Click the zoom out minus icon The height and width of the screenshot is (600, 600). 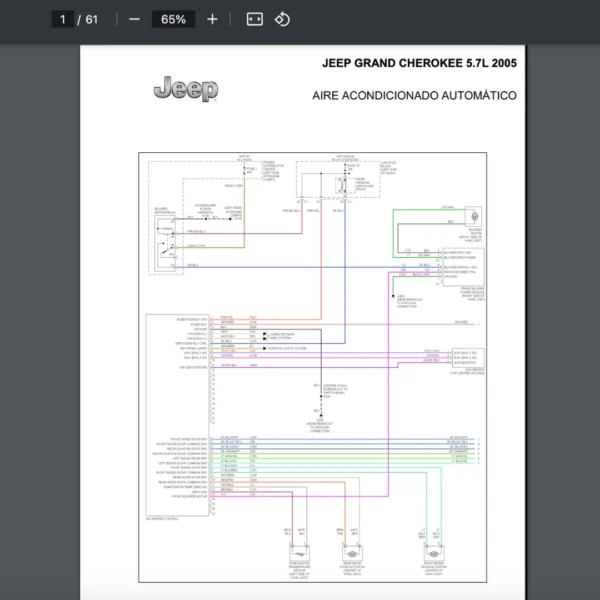pos(134,19)
